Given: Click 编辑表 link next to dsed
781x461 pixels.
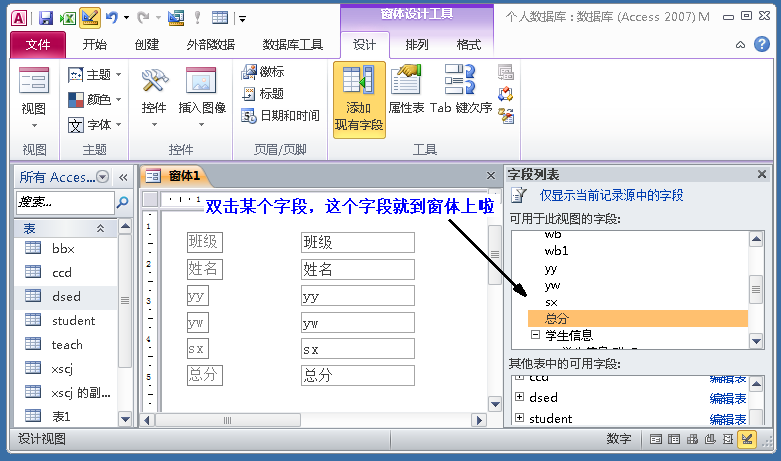Looking at the screenshot, I should coord(728,398).
